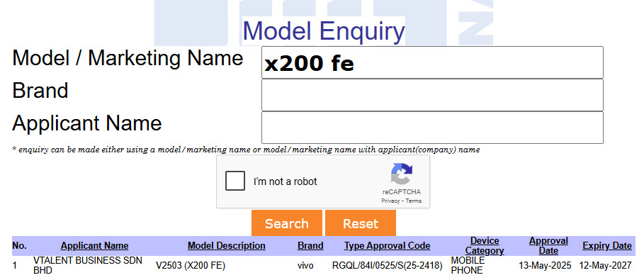Click the reCAPTCHA logo icon

click(401, 174)
